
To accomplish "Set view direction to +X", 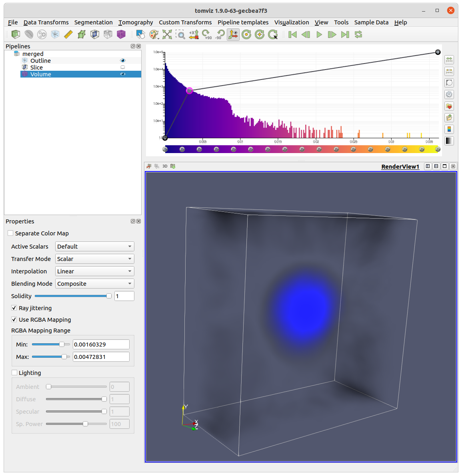I will pos(194,34).
